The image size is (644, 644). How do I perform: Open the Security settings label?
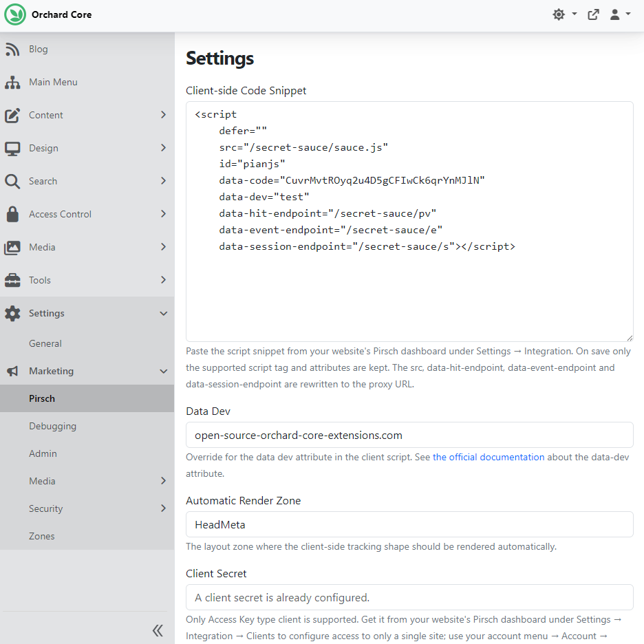[45, 508]
